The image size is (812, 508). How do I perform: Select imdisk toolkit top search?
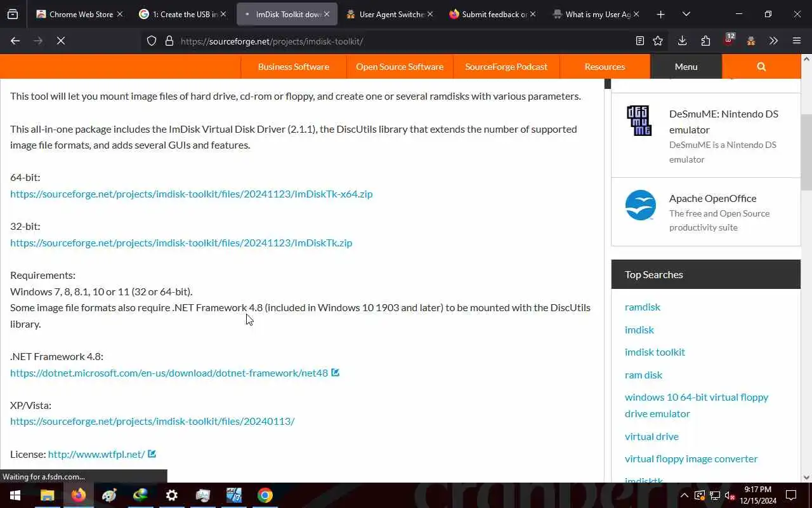[x=655, y=352]
